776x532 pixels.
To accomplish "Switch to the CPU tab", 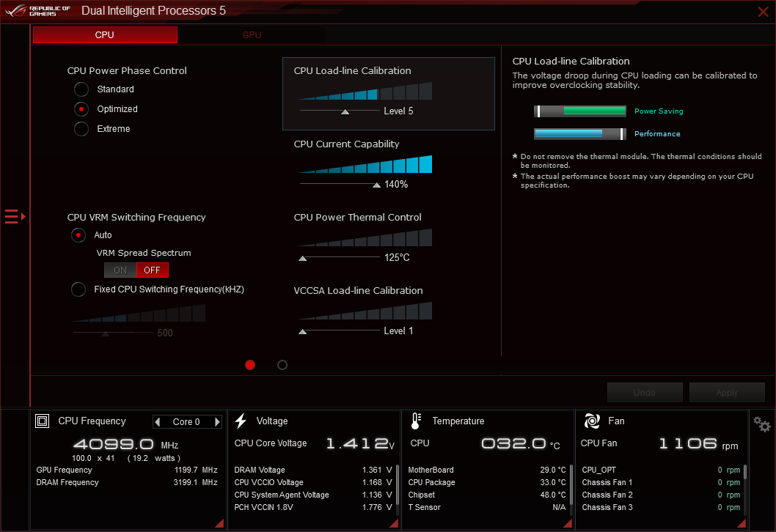I will pyautogui.click(x=105, y=35).
